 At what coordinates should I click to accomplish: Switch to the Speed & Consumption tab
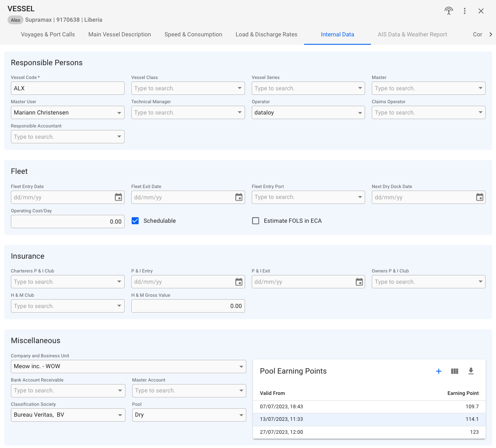(x=193, y=34)
